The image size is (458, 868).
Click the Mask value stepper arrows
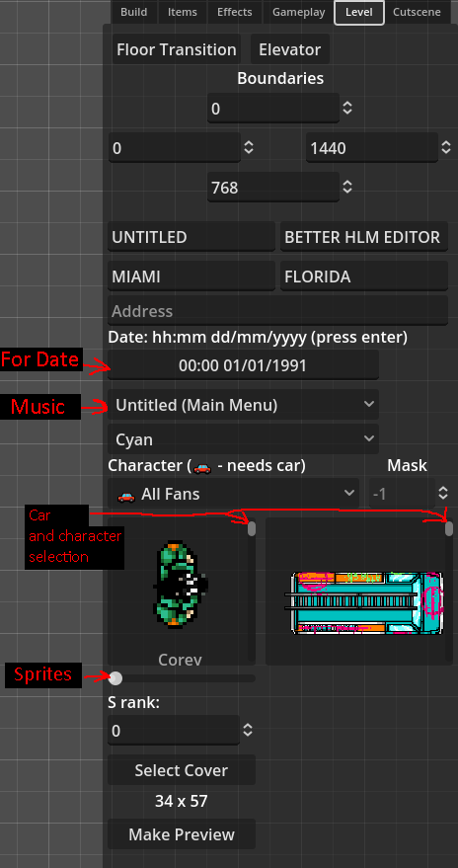click(x=442, y=493)
